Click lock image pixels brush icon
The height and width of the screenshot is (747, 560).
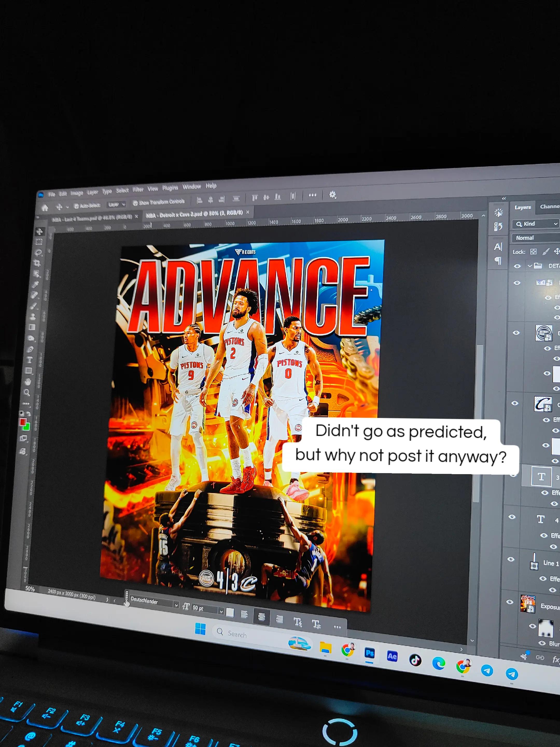tap(545, 251)
